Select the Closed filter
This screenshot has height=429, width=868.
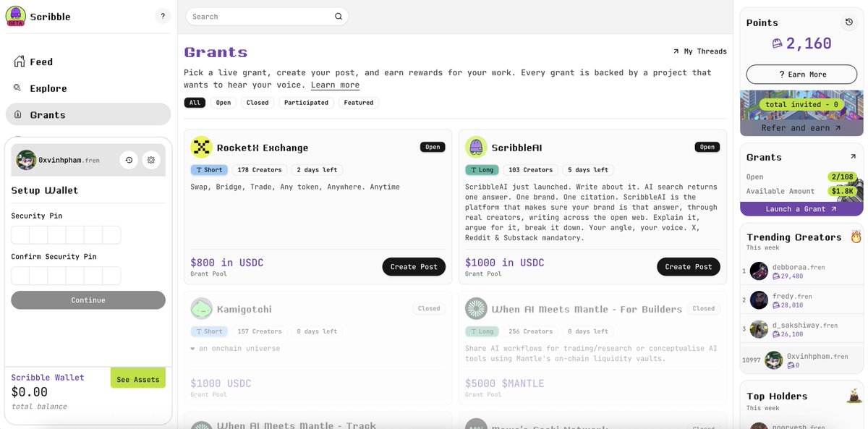tap(258, 103)
